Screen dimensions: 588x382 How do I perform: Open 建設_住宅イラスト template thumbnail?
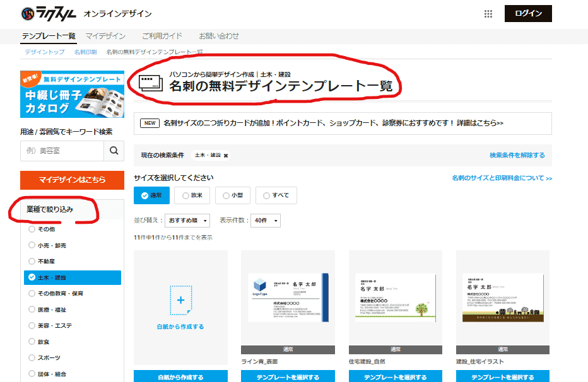click(503, 298)
